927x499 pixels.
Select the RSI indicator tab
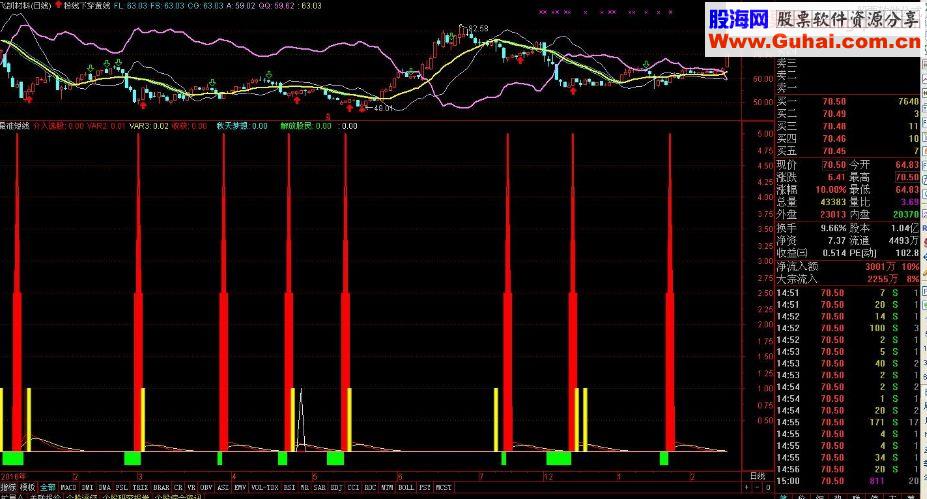(290, 488)
